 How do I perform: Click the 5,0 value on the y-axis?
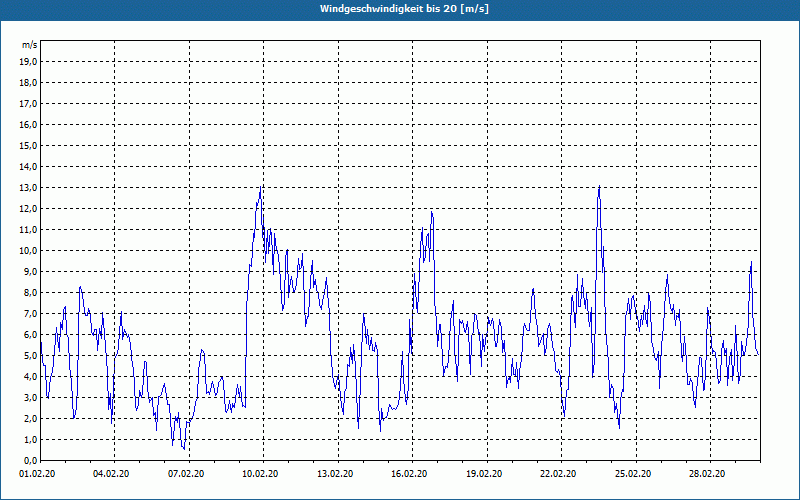point(30,355)
